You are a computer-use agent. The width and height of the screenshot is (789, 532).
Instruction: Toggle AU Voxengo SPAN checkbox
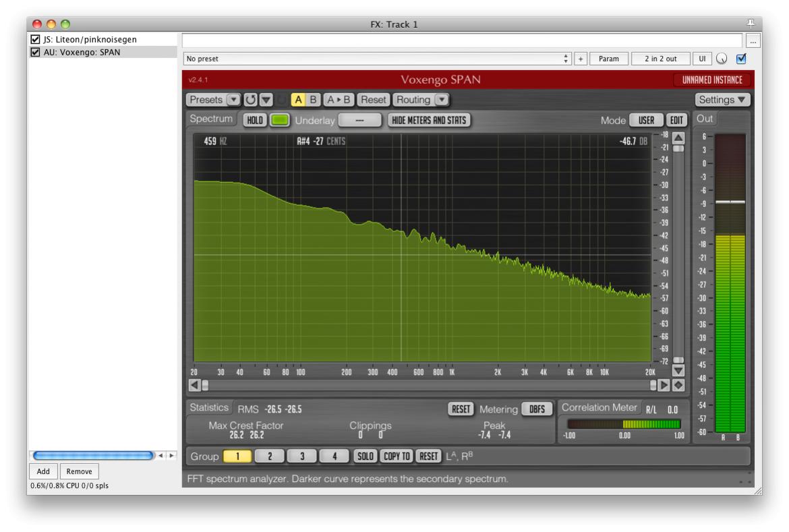point(35,53)
